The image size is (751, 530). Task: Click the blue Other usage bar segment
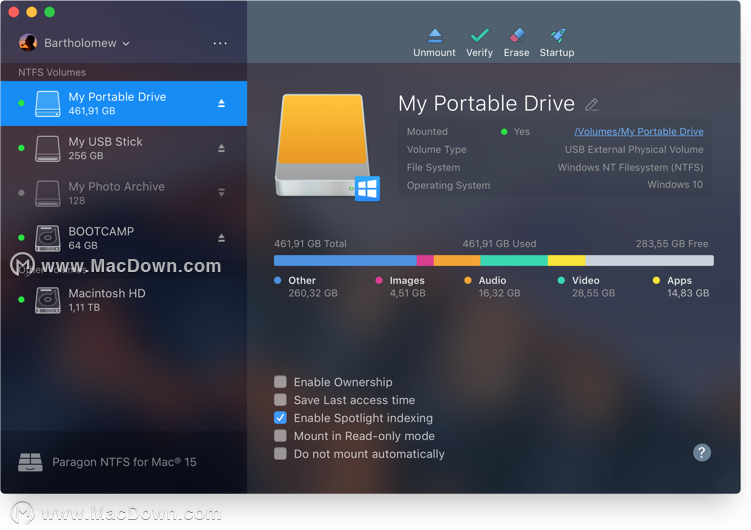click(x=345, y=260)
